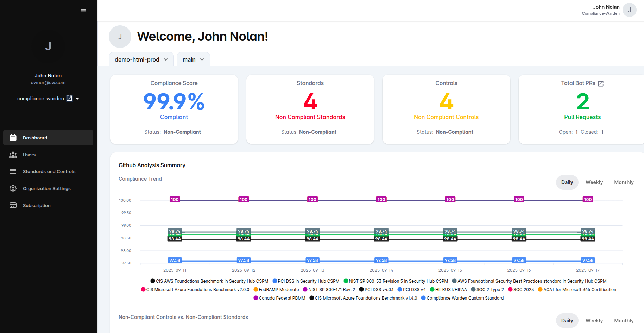
Task: Click the Dashboard calendar icon
Action: coord(13,138)
